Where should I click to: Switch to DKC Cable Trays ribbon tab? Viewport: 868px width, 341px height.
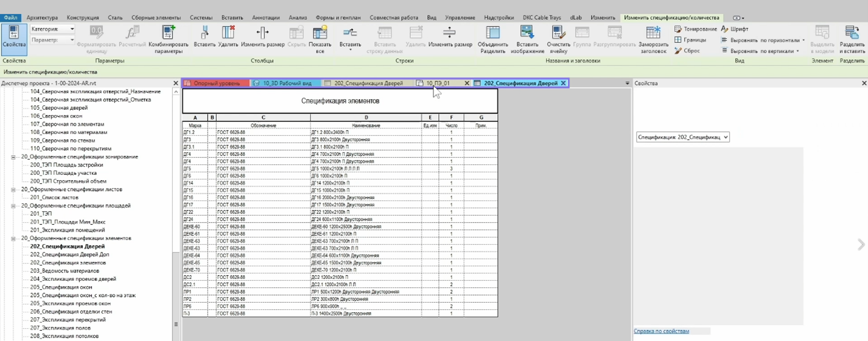coord(542,18)
